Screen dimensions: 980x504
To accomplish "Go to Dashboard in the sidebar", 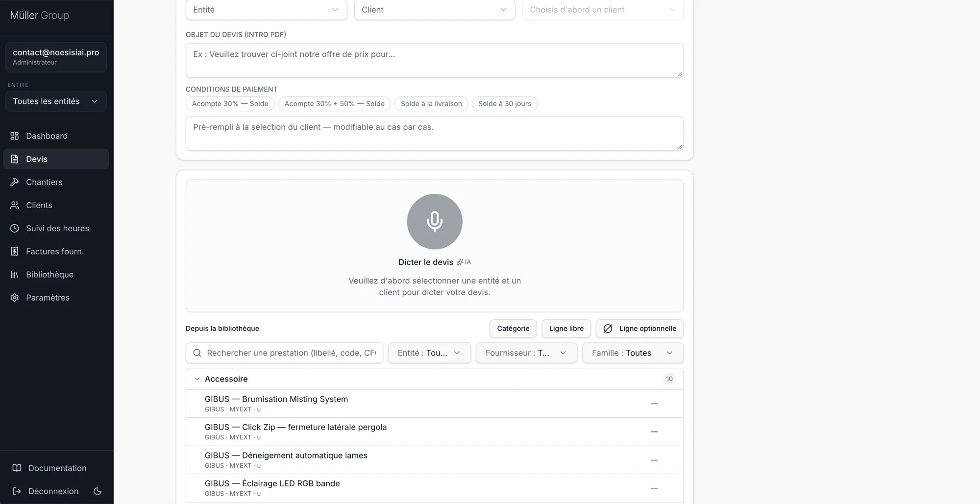I will [x=56, y=136].
